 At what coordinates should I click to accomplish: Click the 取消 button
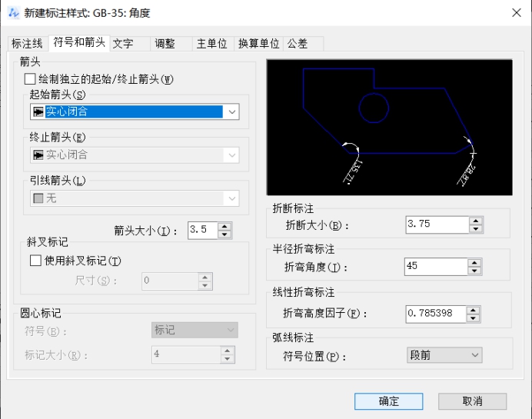pos(472,401)
